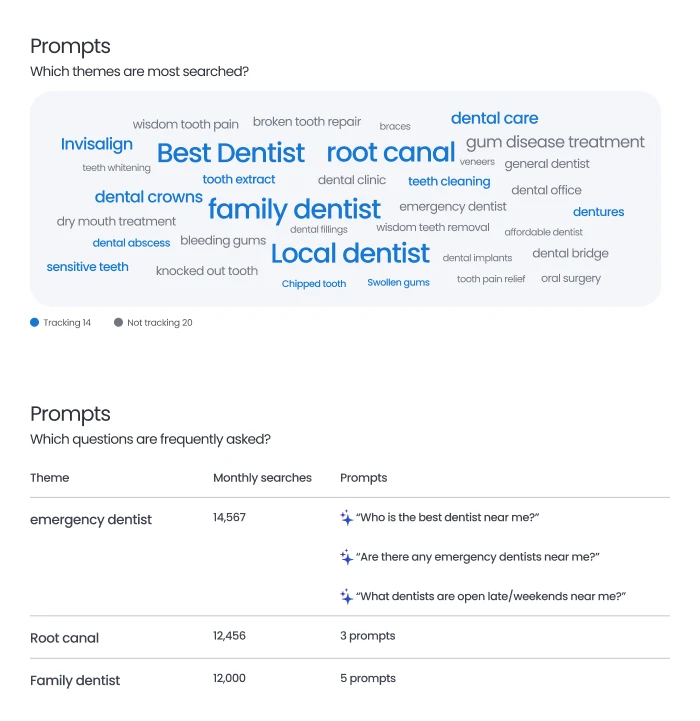Click "family dentist" in the word cloud
The image size is (700, 721).
point(294,209)
